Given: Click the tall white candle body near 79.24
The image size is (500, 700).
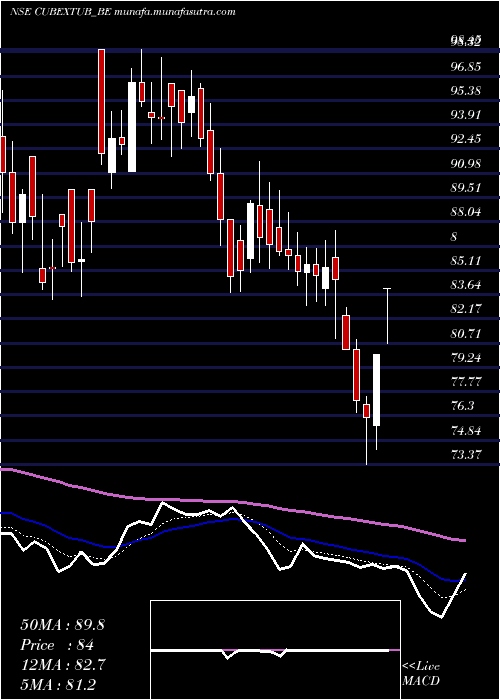Looking at the screenshot, I should (377, 390).
